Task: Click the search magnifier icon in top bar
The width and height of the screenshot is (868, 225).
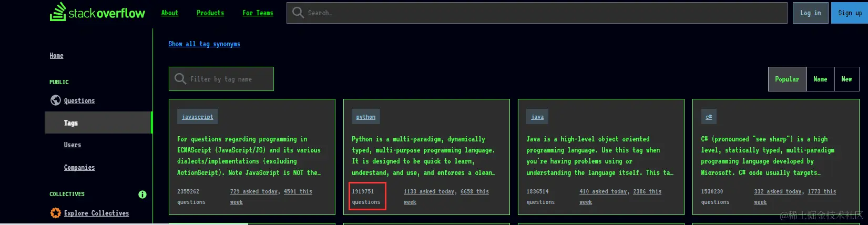Action: (298, 13)
